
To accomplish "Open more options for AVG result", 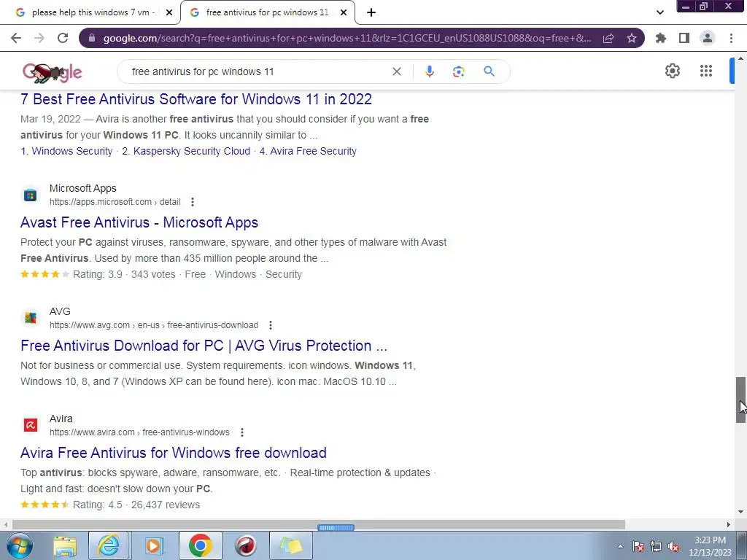I will pyautogui.click(x=271, y=325).
